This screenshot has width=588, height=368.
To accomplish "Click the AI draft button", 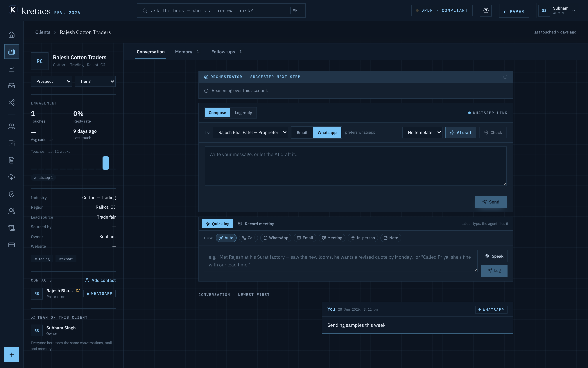I will click(x=461, y=132).
